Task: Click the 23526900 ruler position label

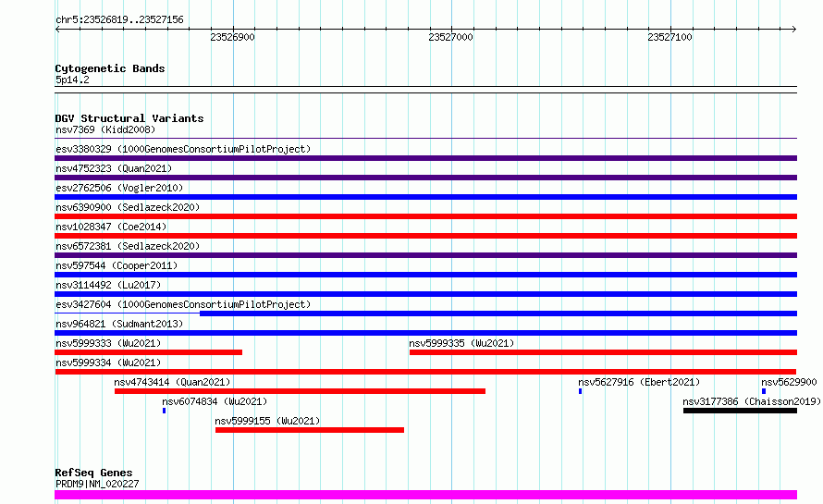Action: pos(232,37)
